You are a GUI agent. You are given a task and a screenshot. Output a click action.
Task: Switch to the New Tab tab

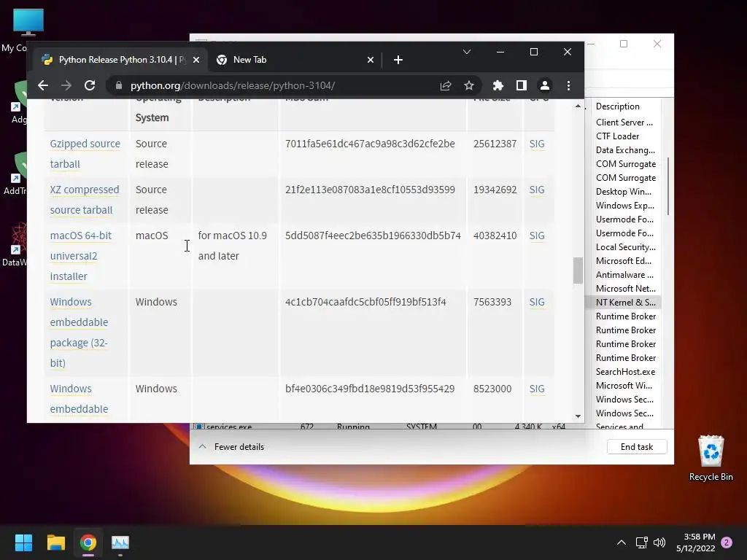[295, 60]
